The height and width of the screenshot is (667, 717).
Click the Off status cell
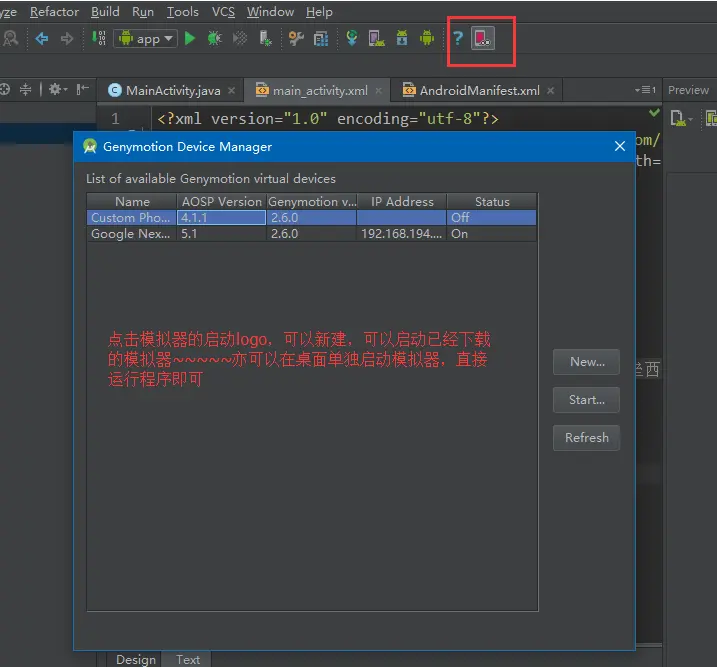pyautogui.click(x=492, y=218)
